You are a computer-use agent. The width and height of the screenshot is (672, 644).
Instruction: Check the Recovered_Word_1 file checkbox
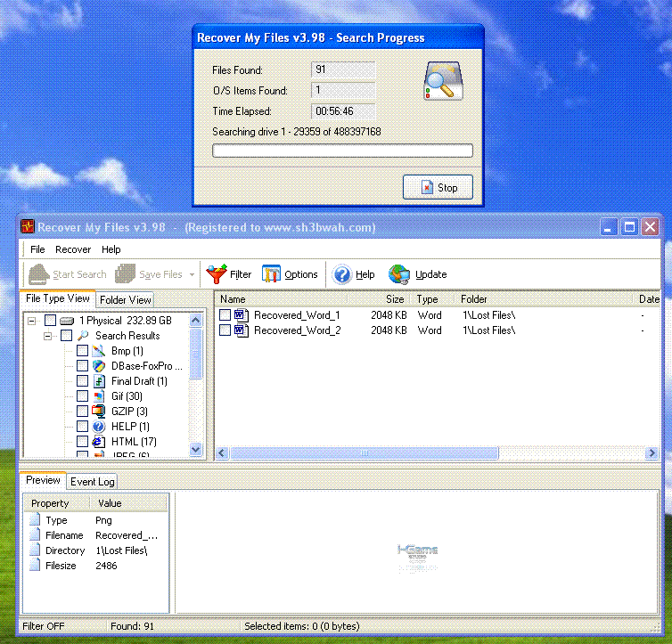[x=225, y=315]
